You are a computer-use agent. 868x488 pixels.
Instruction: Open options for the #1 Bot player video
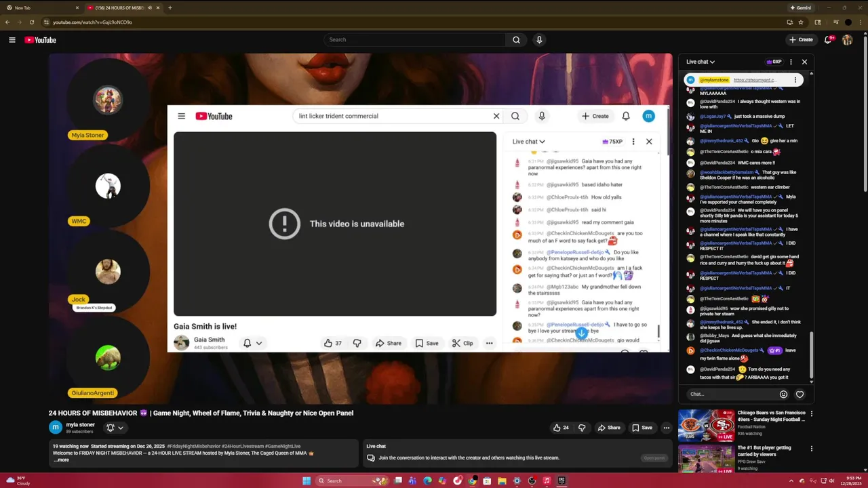pos(811,449)
